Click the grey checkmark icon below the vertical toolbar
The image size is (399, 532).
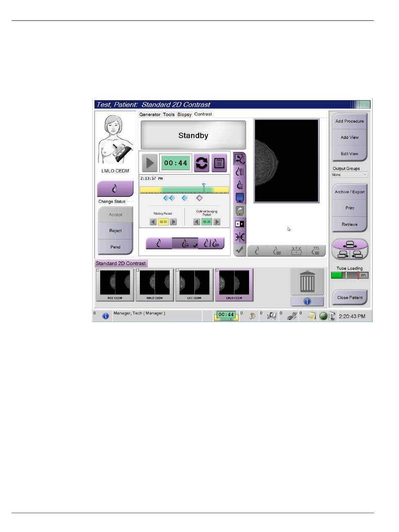coord(240,250)
